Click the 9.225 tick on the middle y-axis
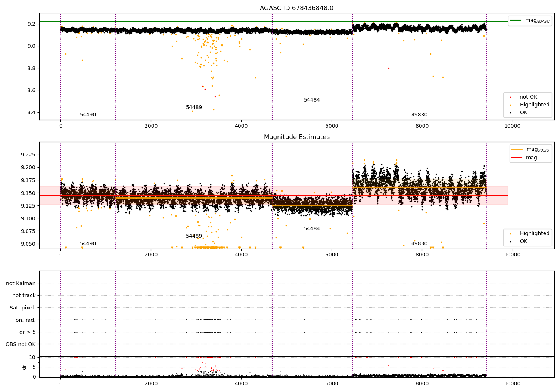The image size is (560, 392). [x=28, y=155]
